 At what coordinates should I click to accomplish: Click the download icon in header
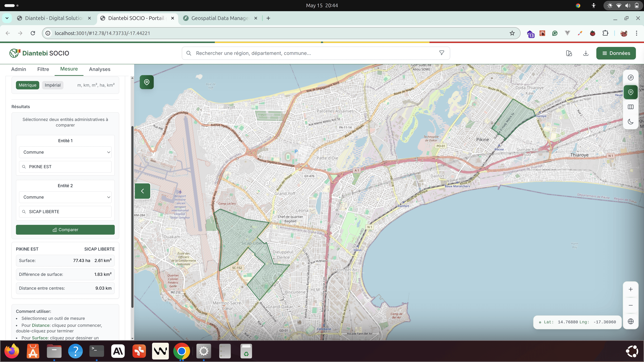point(586,53)
